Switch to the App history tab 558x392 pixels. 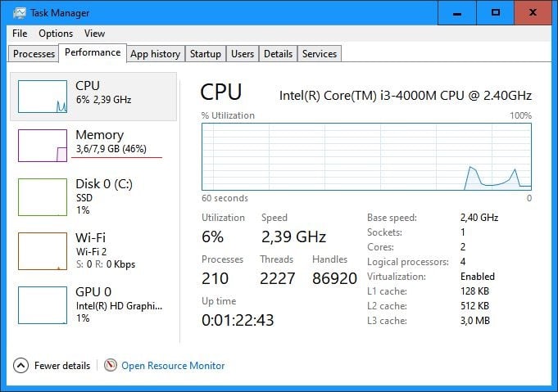[x=155, y=54]
